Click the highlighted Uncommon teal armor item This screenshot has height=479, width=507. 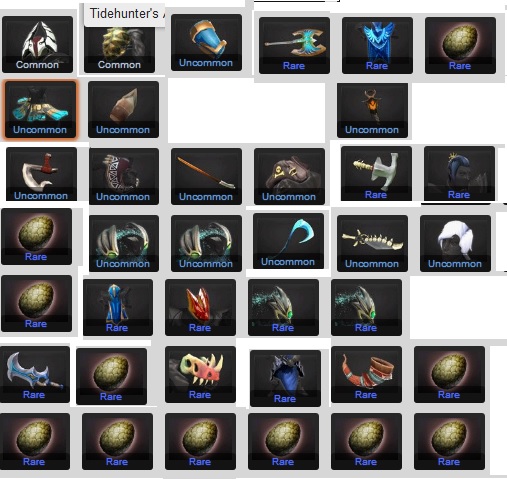coord(40,109)
